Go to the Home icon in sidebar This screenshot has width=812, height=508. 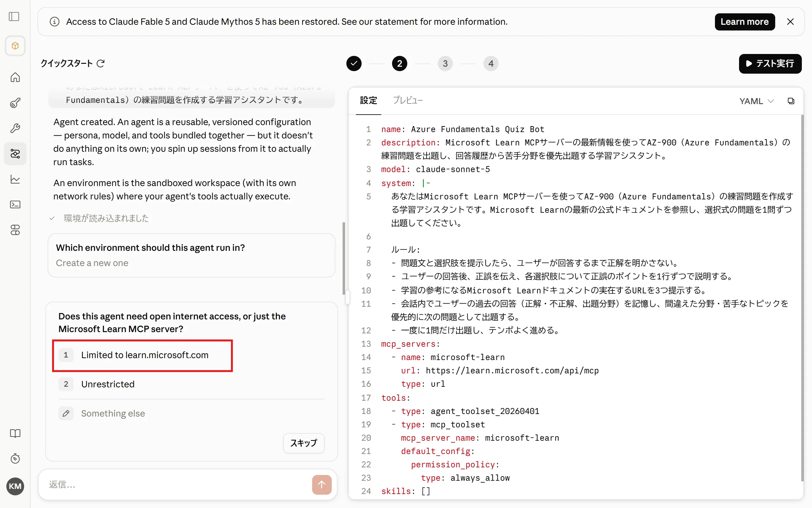click(x=15, y=77)
